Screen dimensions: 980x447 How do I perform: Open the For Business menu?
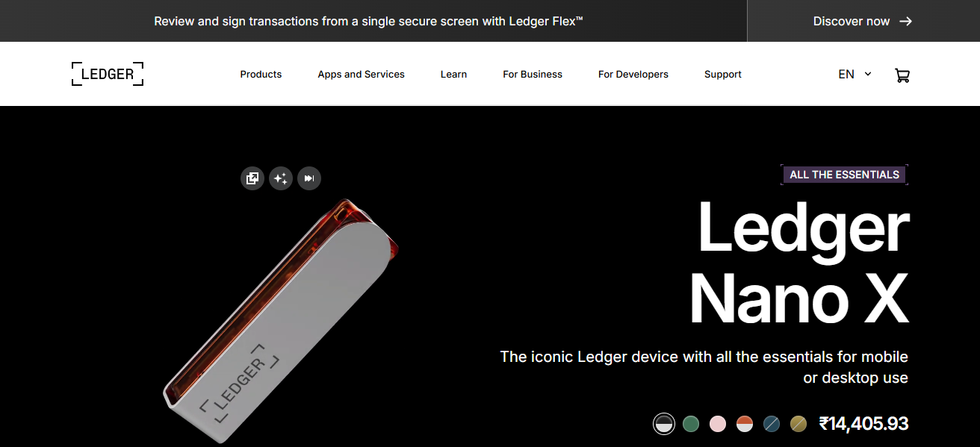[x=533, y=74]
